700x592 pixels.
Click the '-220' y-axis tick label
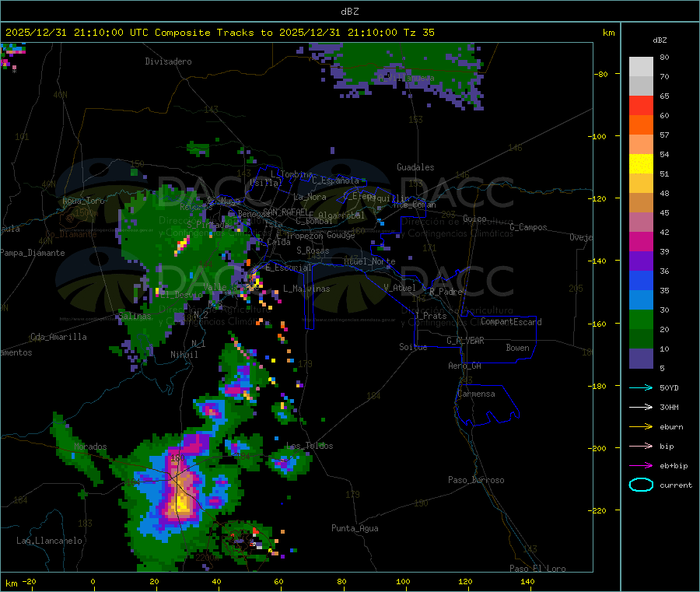click(597, 511)
